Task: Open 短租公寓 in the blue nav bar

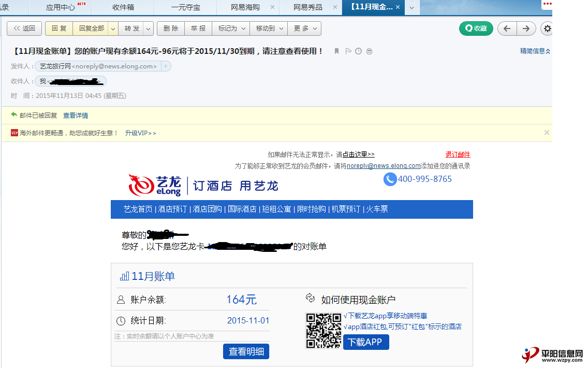Action: 276,209
